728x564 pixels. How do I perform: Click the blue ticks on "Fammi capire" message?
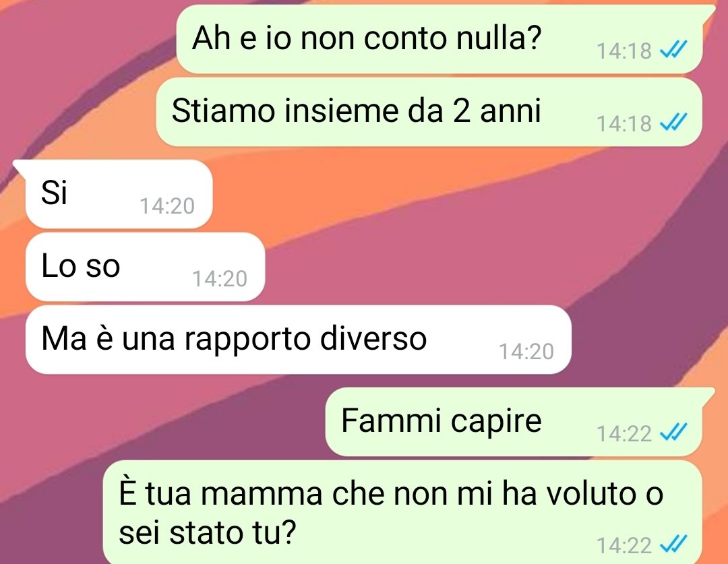tap(673, 433)
